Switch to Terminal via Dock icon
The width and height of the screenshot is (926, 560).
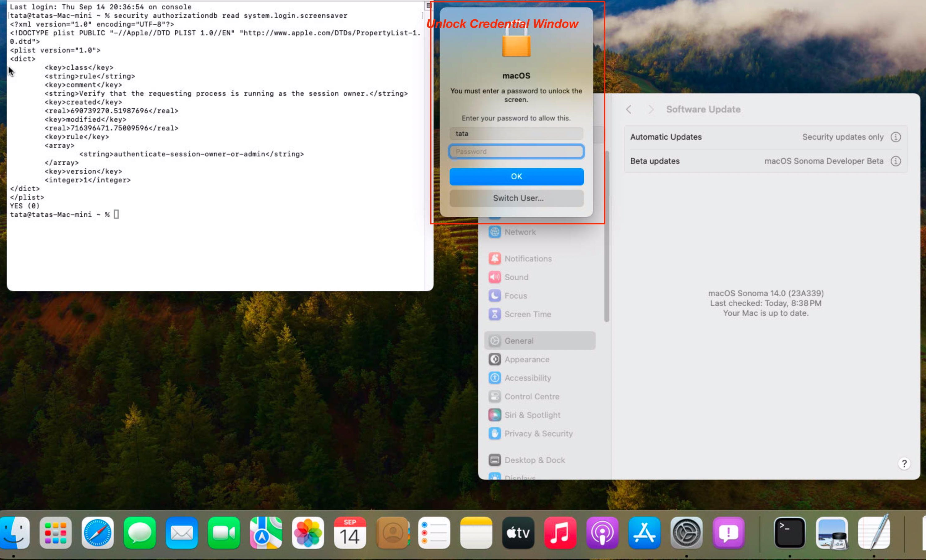pos(790,532)
